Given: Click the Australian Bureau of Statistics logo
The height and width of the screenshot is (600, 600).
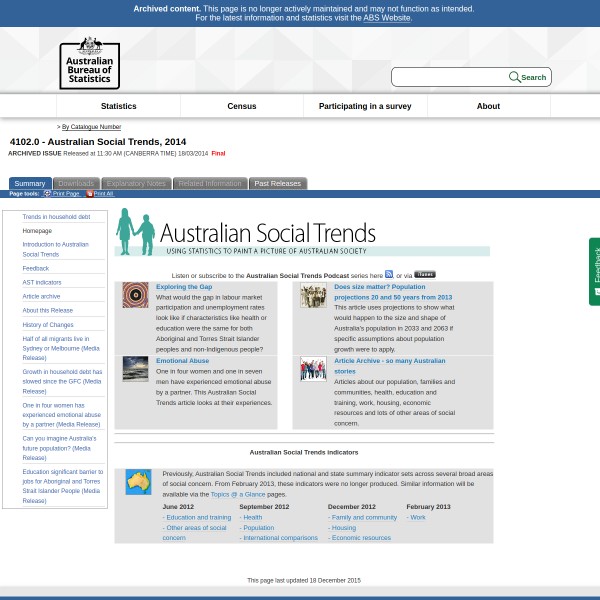Looking at the screenshot, I should (89, 63).
